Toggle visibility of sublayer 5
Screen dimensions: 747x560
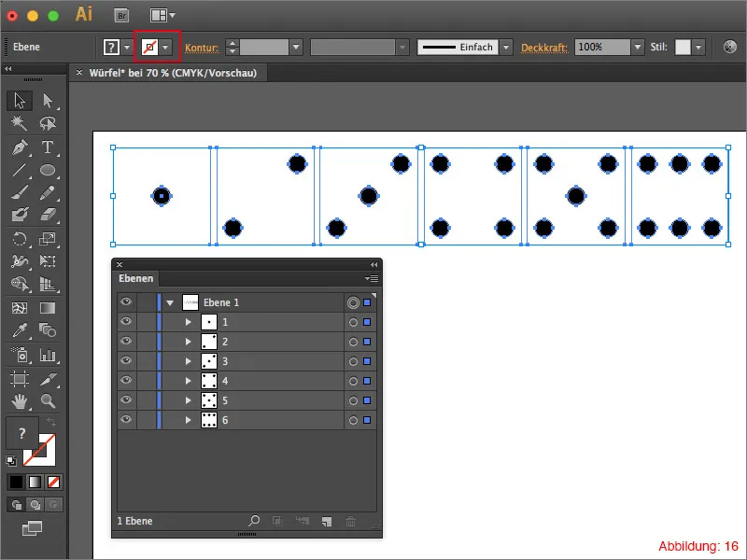coord(126,399)
